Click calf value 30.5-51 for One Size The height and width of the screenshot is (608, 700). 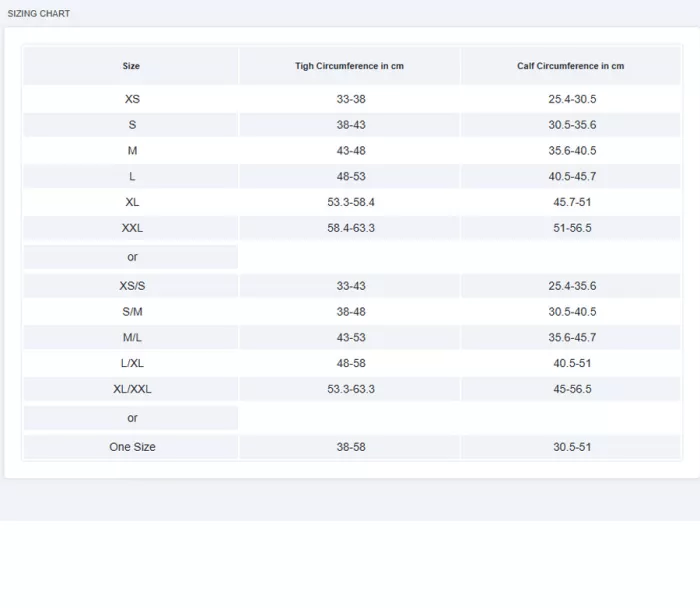[572, 447]
